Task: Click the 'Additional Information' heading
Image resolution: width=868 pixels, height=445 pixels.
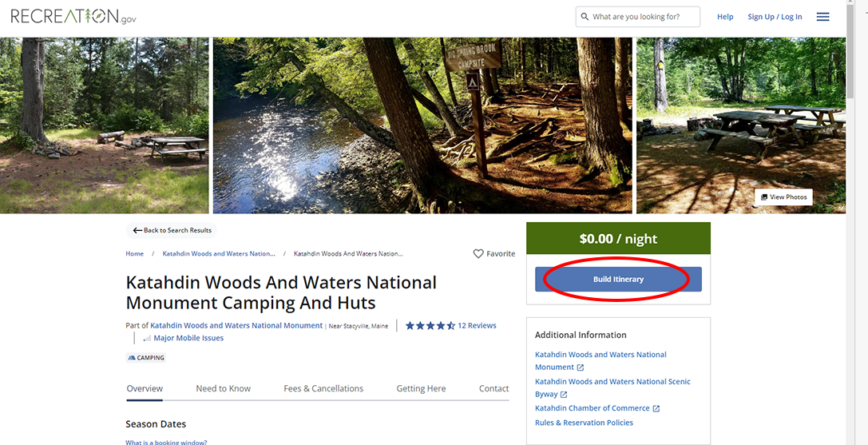Action: pyautogui.click(x=581, y=336)
